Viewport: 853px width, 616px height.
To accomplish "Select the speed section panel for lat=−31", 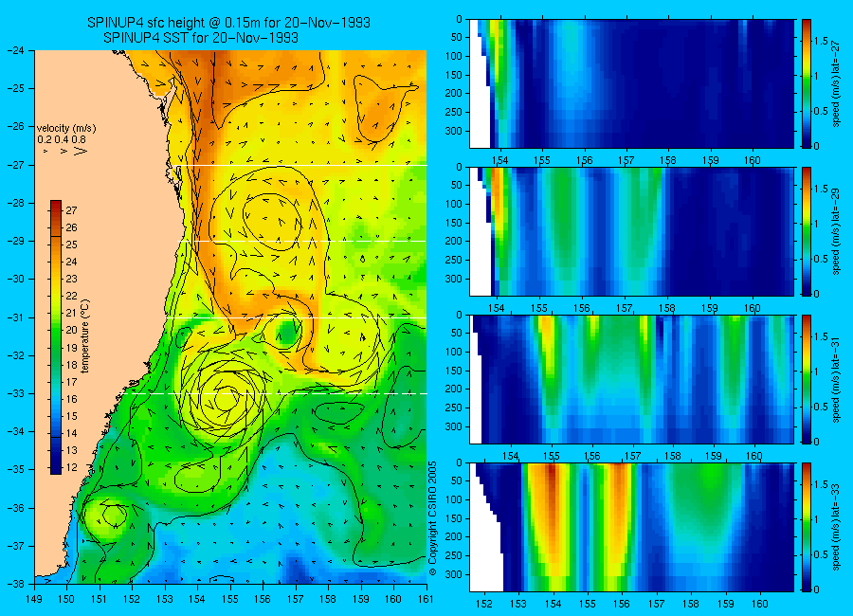I will coord(631,379).
